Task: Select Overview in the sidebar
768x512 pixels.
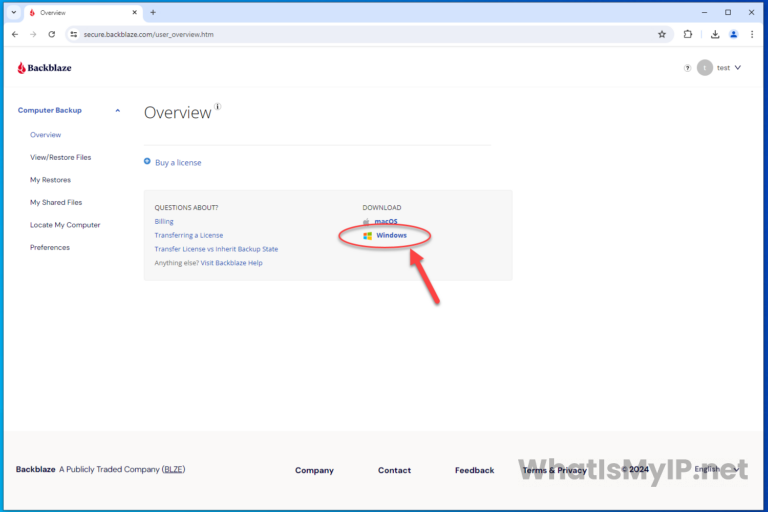Action: coord(46,135)
